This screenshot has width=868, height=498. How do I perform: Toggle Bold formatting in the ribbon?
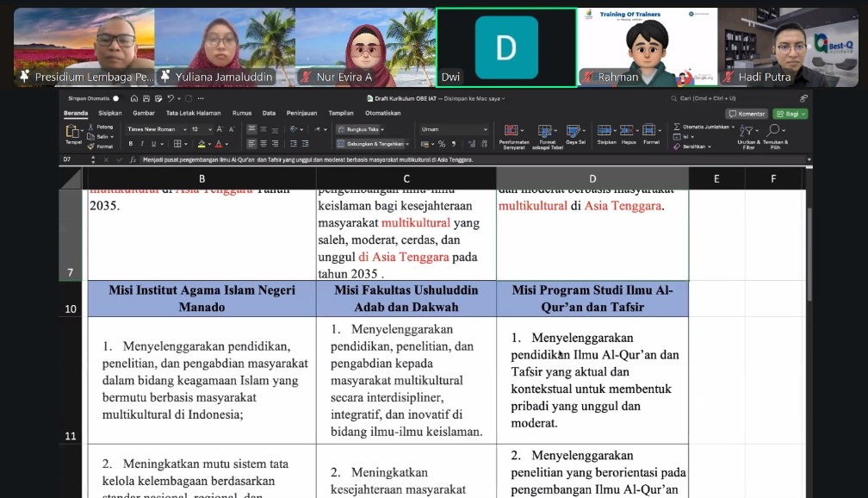pyautogui.click(x=131, y=144)
